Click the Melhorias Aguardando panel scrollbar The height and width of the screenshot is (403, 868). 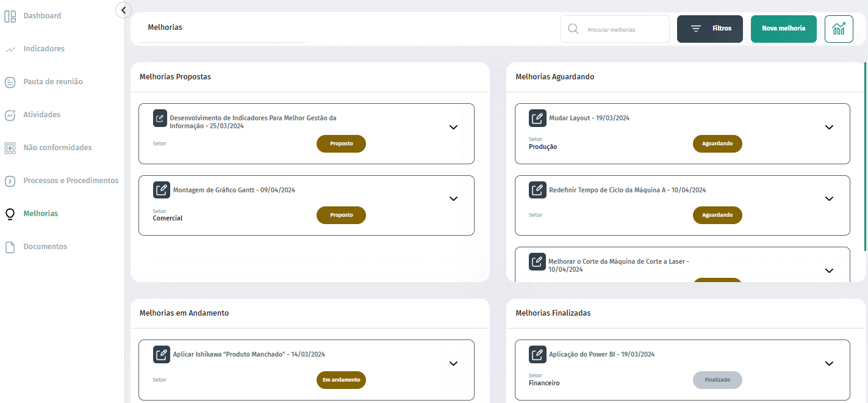pos(865,156)
